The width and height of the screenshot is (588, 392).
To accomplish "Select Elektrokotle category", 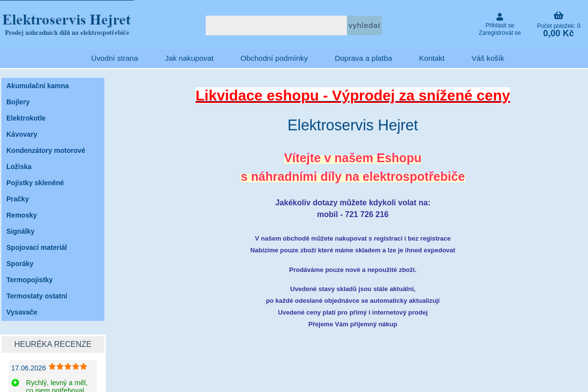I will [x=53, y=118].
